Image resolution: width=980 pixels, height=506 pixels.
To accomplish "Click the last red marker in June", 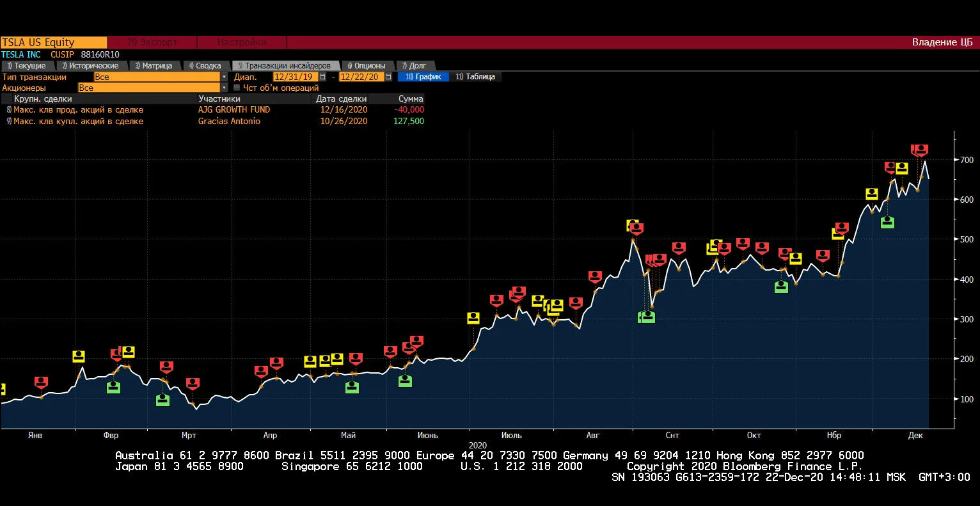I will 416,342.
